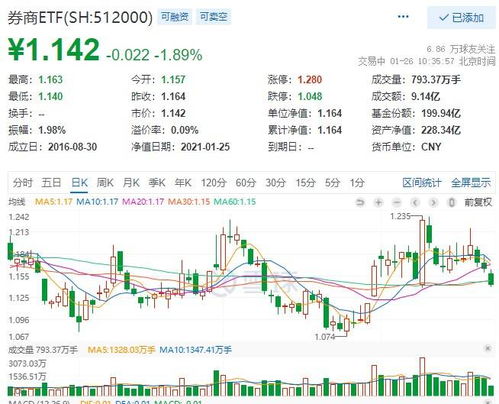Pan chart left with the left chevron
The height and width of the screenshot is (404, 499).
[x=415, y=202]
